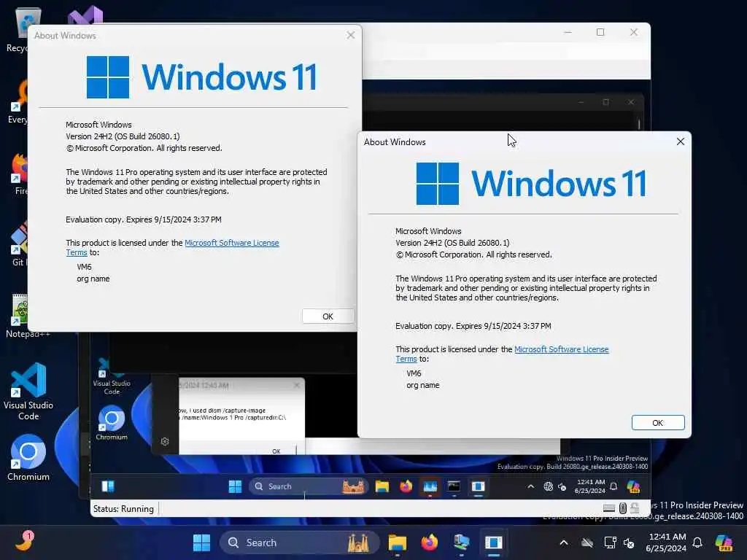Click the settings gear beside the small VM dialog
The image size is (747, 560).
165,441
